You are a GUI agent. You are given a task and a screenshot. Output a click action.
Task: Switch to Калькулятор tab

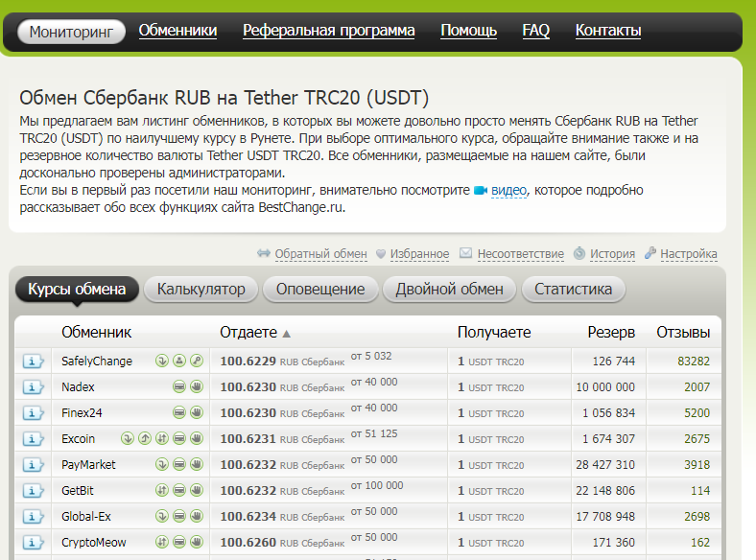pos(201,290)
